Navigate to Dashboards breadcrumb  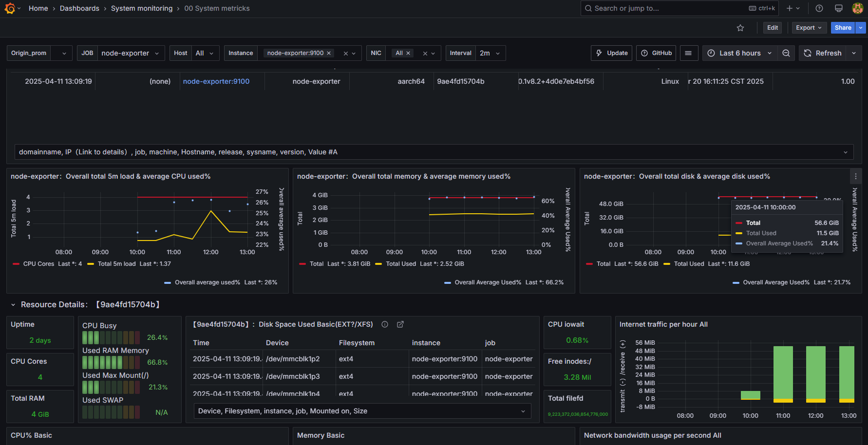[x=79, y=8]
